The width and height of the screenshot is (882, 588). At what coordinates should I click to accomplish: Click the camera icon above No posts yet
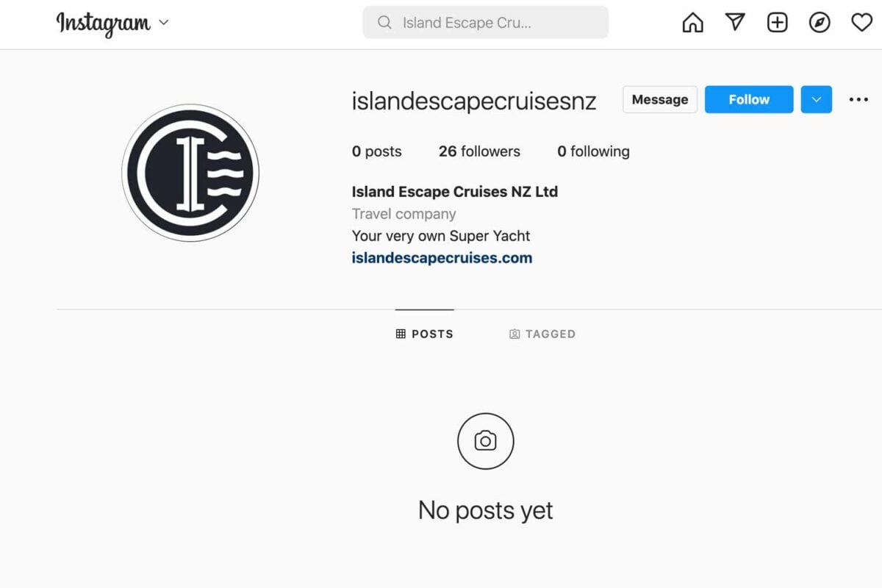pos(485,441)
